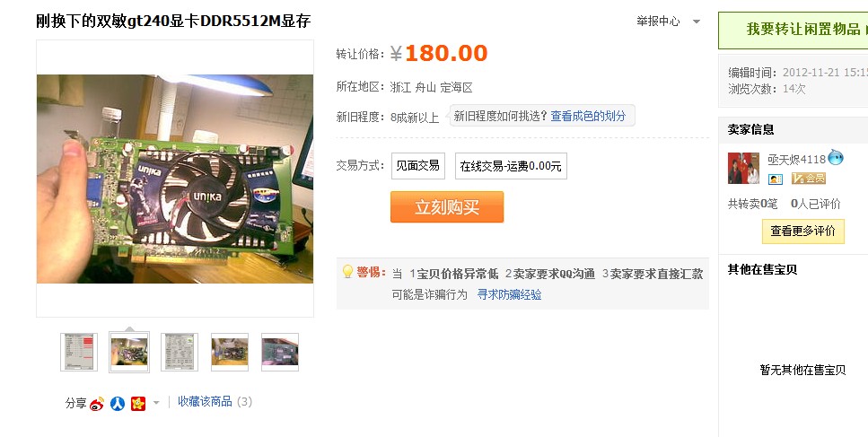Image resolution: width=868 pixels, height=437 pixels.
Task: Expand the 举报中心 dropdown arrow
Action: coord(697,22)
